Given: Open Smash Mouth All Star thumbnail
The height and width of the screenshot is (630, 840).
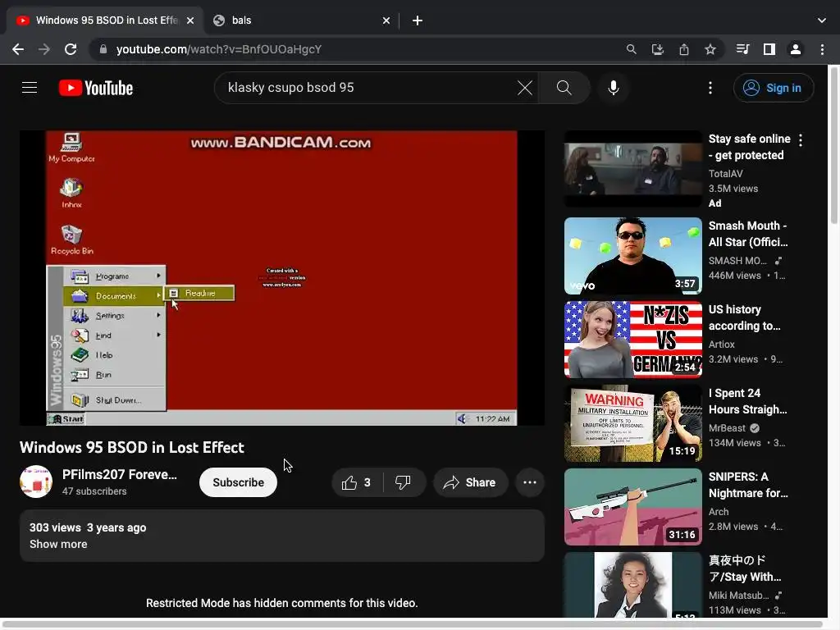Looking at the screenshot, I should point(632,256).
